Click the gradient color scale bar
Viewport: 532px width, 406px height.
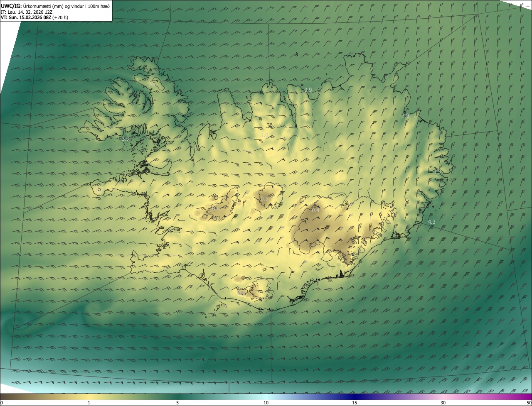tap(266, 396)
